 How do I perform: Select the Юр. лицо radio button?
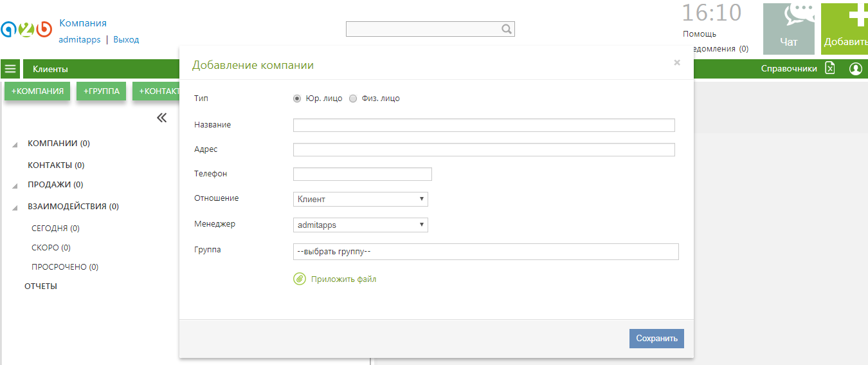[x=297, y=98]
